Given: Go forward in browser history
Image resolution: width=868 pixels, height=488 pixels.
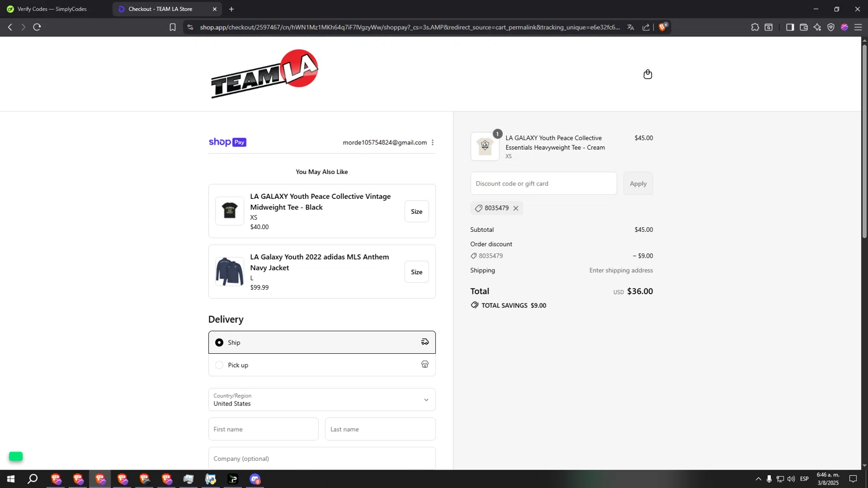Looking at the screenshot, I should 23,27.
